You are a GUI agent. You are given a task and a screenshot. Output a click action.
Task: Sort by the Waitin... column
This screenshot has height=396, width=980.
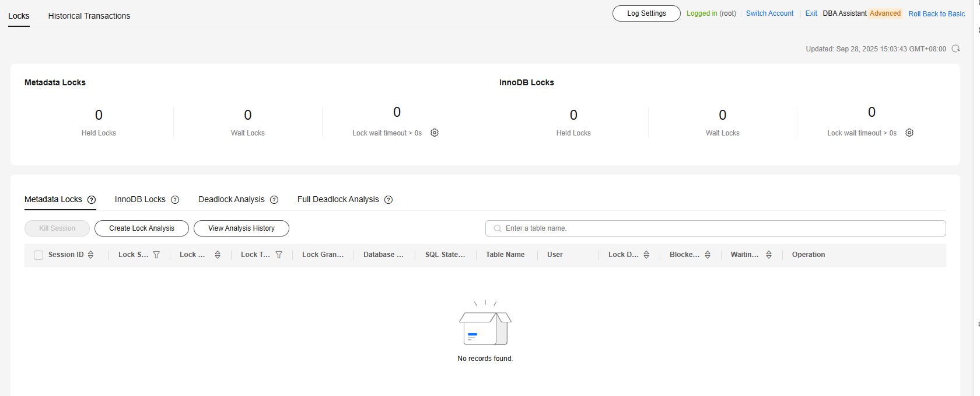769,255
